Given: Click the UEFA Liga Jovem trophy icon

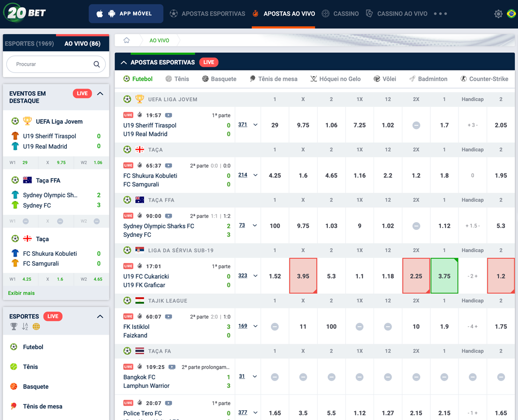Looking at the screenshot, I should tap(140, 99).
